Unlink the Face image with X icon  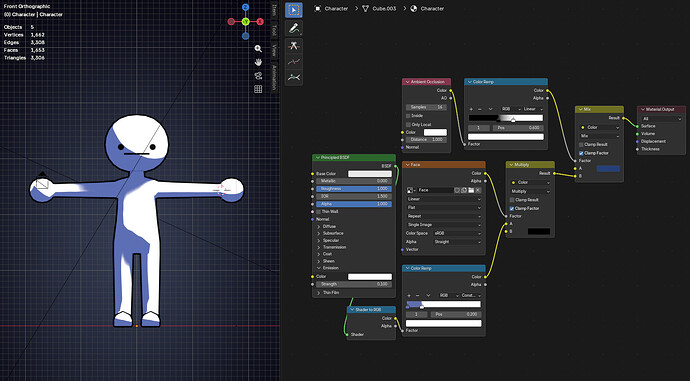pos(478,190)
